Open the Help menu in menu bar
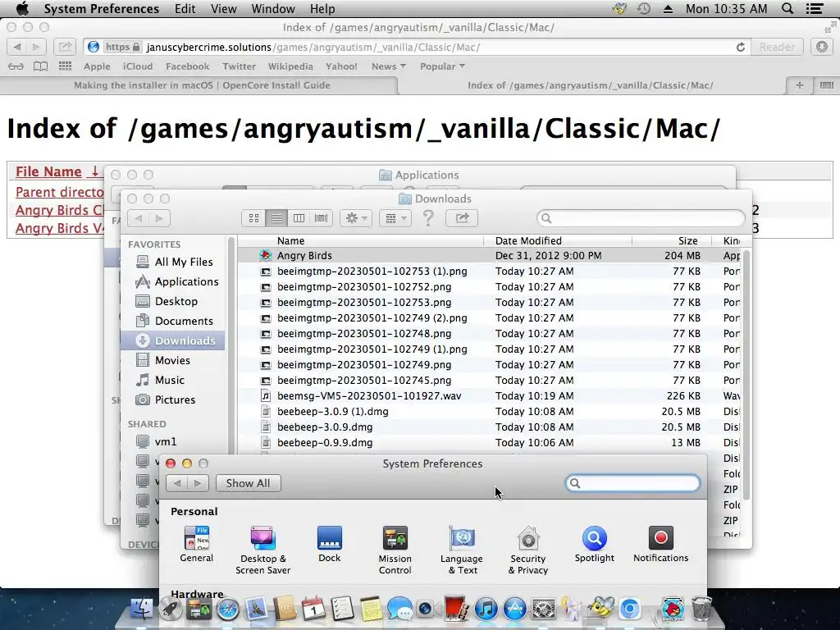This screenshot has height=630, width=840. [322, 8]
